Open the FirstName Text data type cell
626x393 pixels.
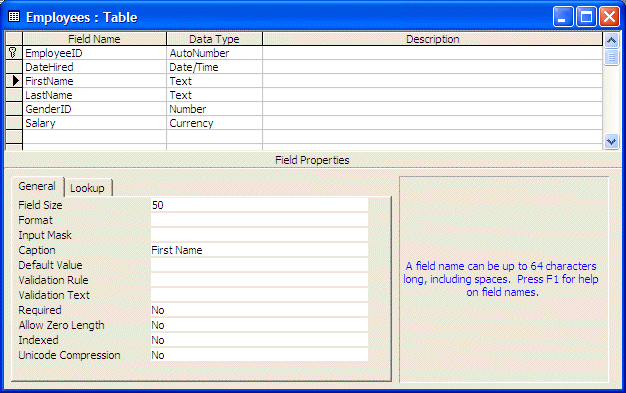(214, 81)
